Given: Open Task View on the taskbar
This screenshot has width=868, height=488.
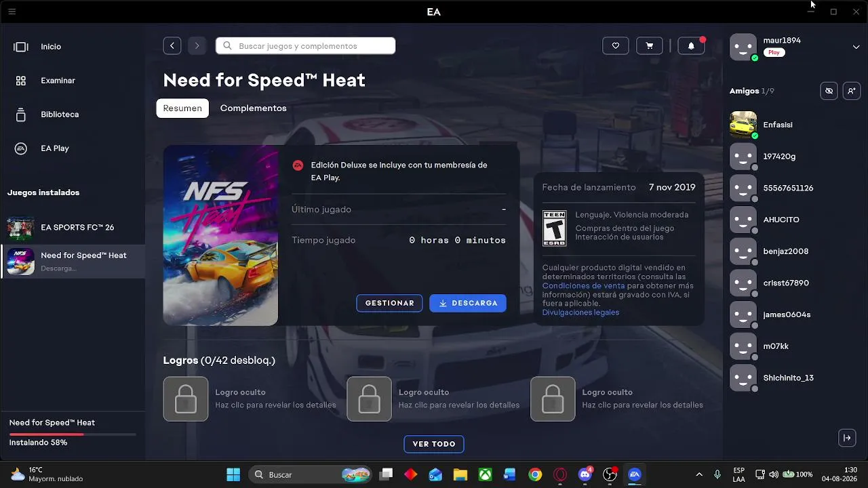Looking at the screenshot, I should 386,474.
